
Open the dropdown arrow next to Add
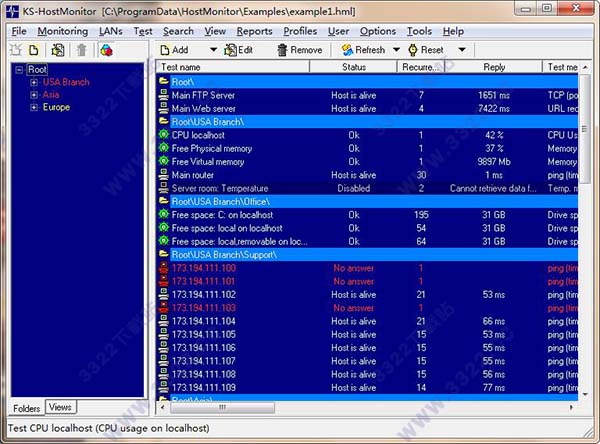[x=214, y=50]
